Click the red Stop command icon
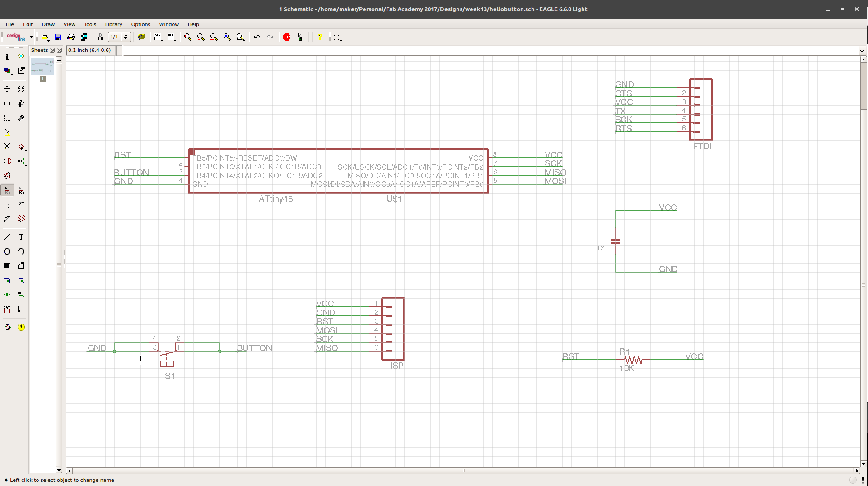868x486 pixels. [x=287, y=37]
